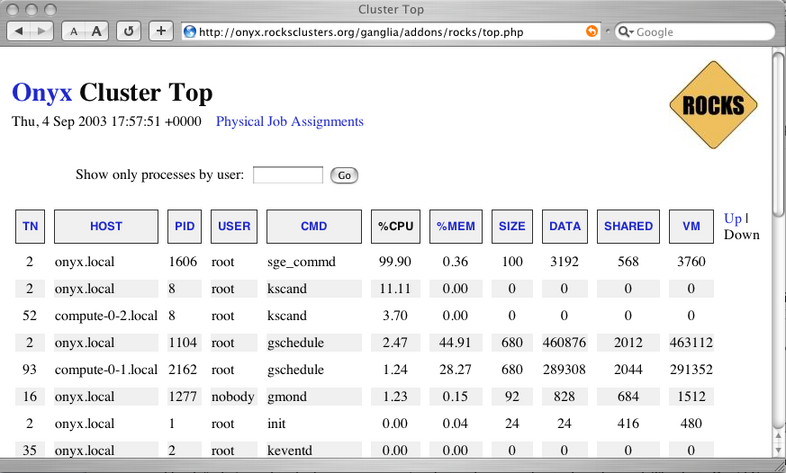
Task: Add bookmark with the plus button
Action: 161,31
